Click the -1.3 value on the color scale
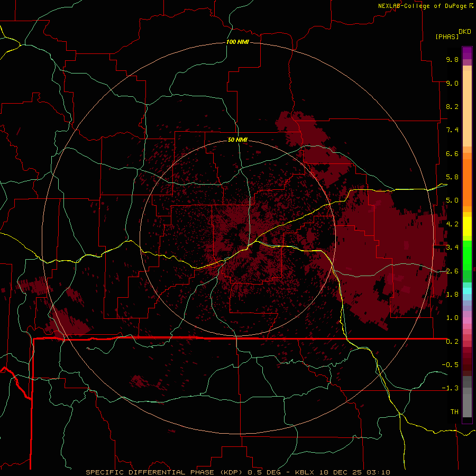Image resolution: width=476 pixels, height=476 pixels. [450, 388]
